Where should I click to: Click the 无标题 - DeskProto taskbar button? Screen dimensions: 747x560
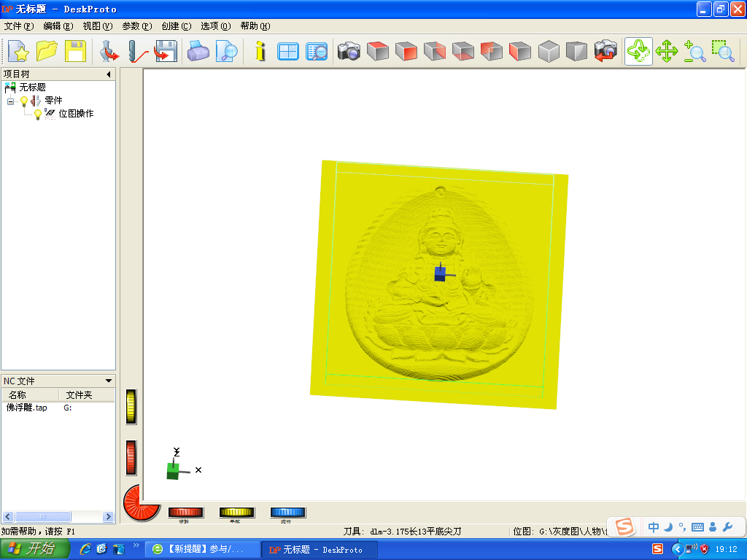[320, 550]
